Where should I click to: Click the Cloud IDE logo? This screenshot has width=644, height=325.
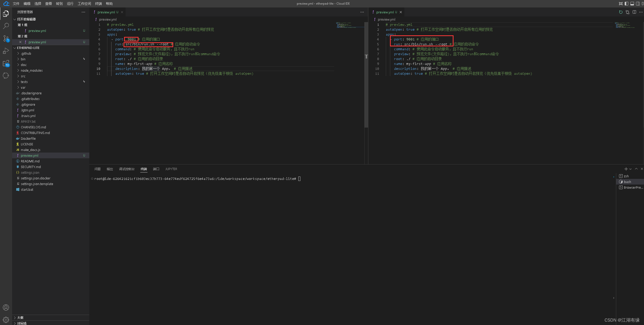(6, 4)
